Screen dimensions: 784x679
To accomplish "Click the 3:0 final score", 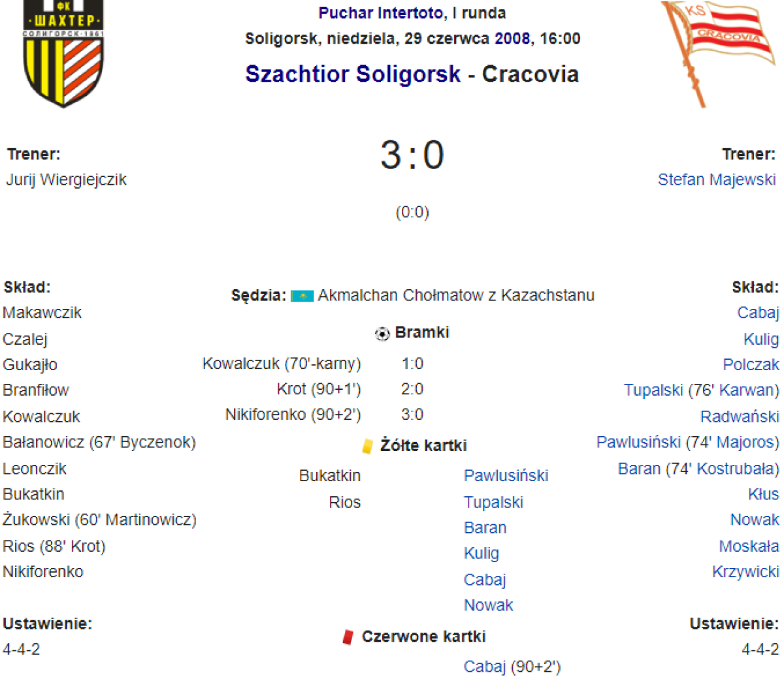I will pyautogui.click(x=412, y=155).
